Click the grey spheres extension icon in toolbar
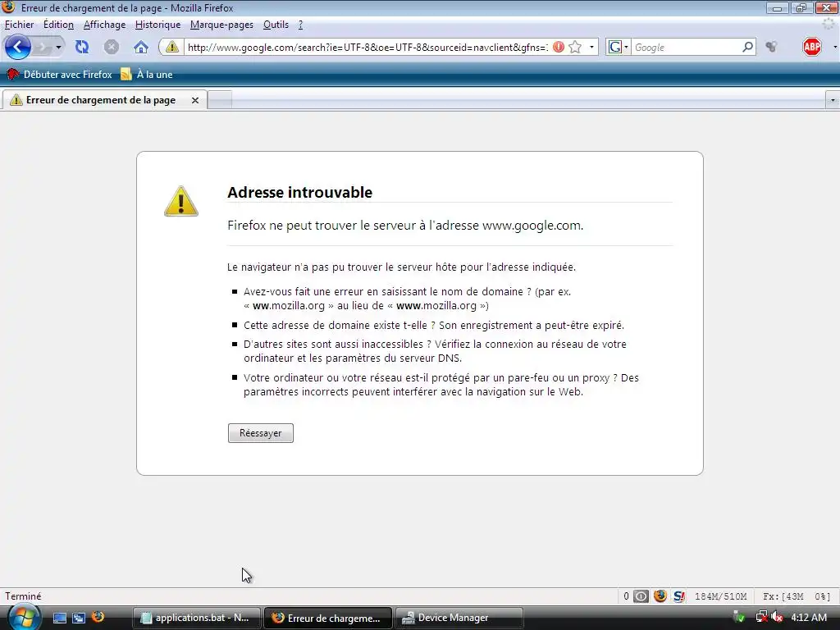The image size is (840, 630). tap(771, 47)
